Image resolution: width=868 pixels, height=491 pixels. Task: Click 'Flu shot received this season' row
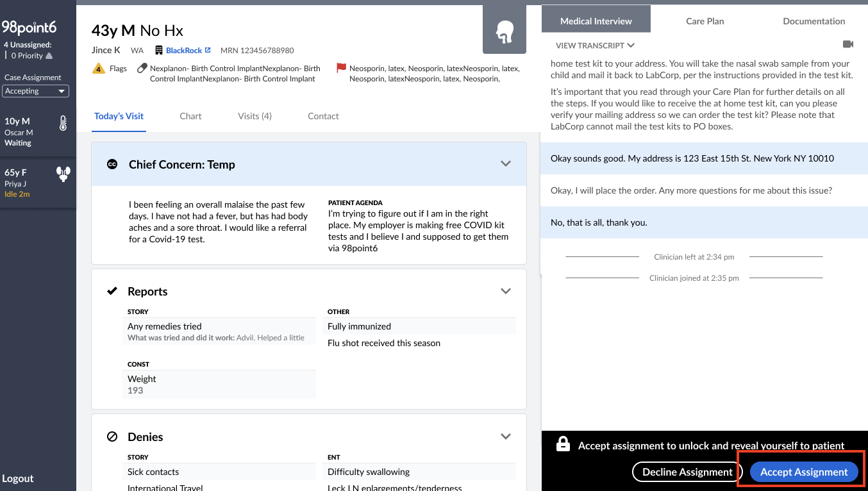point(419,343)
